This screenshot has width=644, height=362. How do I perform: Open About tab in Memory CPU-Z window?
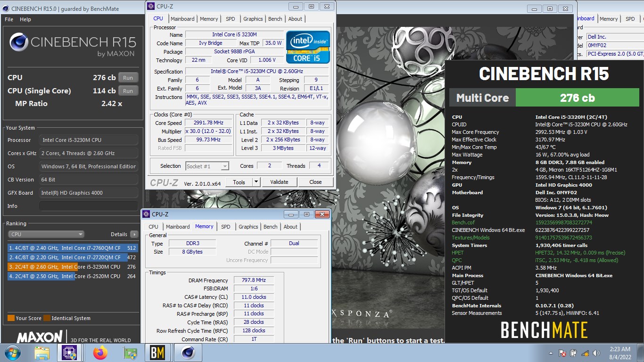[291, 227]
